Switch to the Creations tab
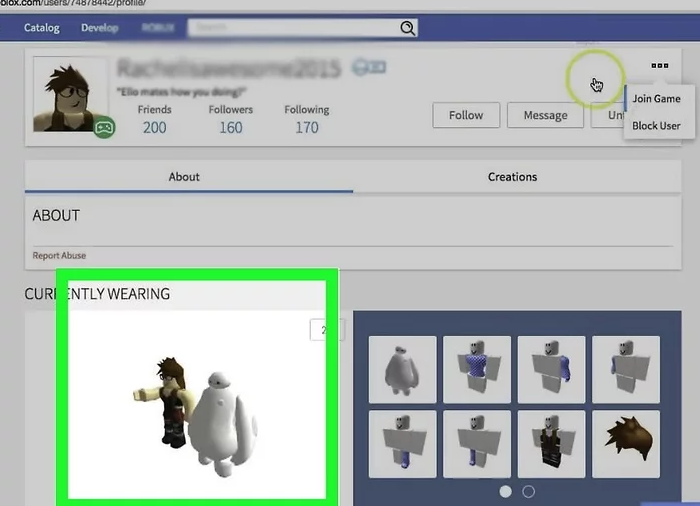Image resolution: width=700 pixels, height=506 pixels. click(x=512, y=177)
